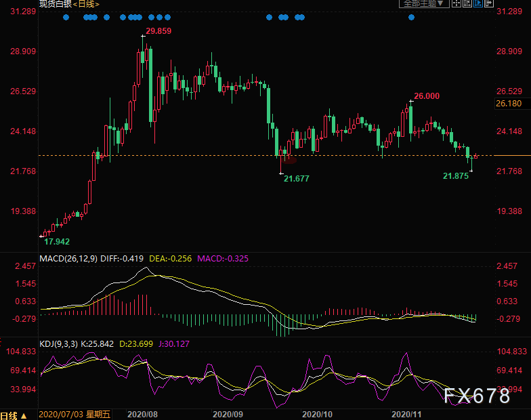Image resolution: width=531 pixels, height=420 pixels.
Task: Click the 2020/10 label on time axis
Action: click(317, 415)
